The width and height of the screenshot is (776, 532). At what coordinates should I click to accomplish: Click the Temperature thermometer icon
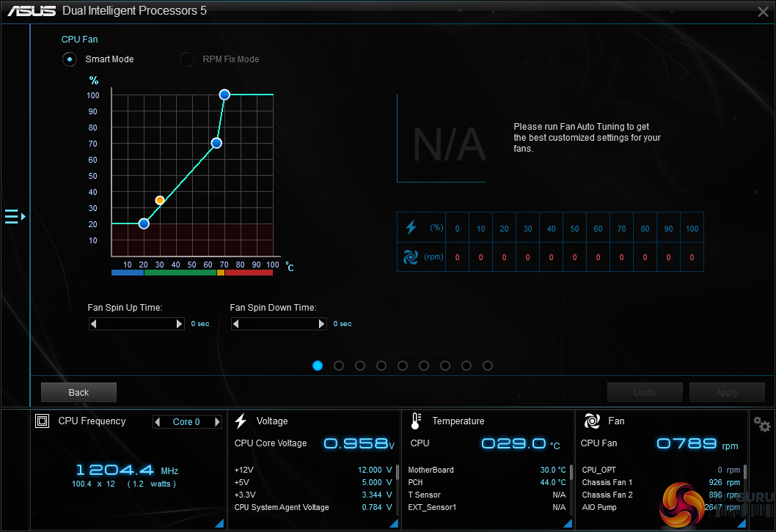point(416,421)
